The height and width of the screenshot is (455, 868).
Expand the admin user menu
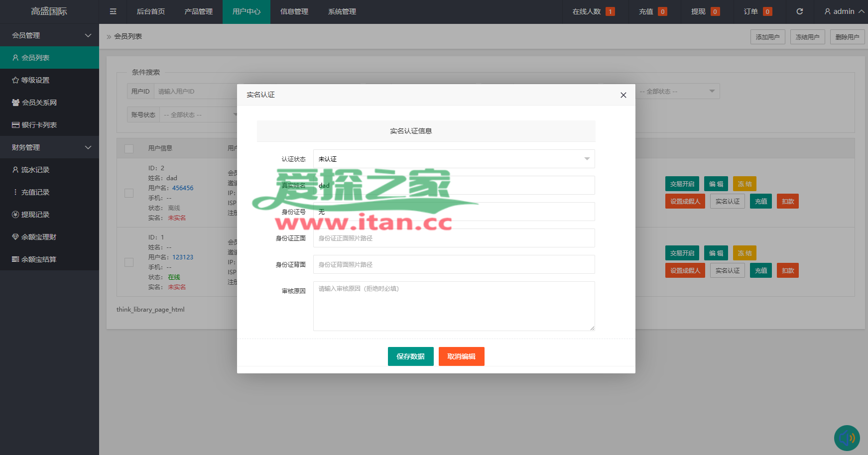[844, 11]
